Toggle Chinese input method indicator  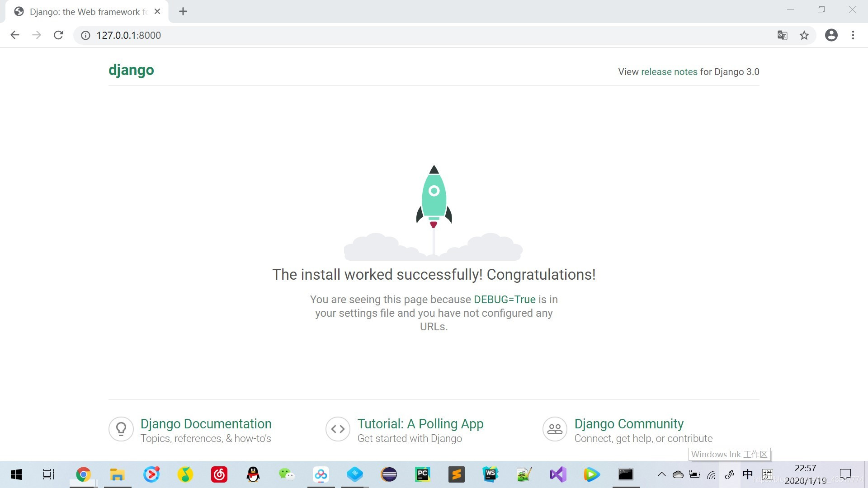(748, 474)
